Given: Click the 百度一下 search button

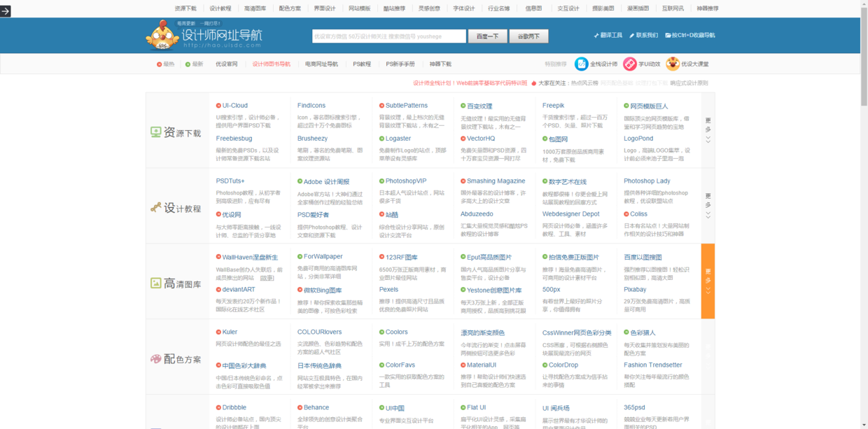Looking at the screenshot, I should pos(488,36).
